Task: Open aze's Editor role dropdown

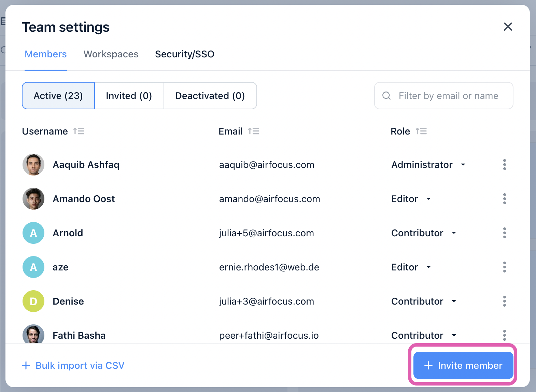Action: 411,267
